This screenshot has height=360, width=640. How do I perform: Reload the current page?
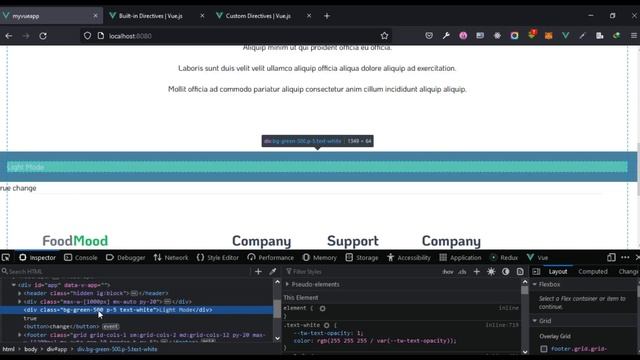[x=43, y=36]
